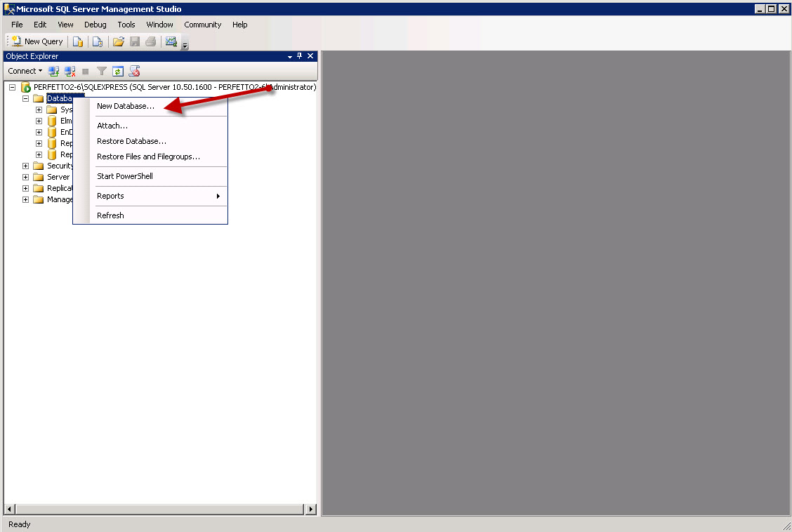
Task: Open the Community menu
Action: point(202,24)
